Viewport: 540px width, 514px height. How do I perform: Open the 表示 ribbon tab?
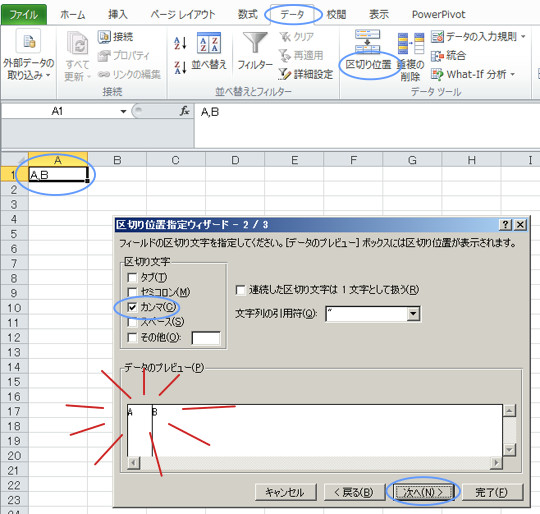coord(379,14)
